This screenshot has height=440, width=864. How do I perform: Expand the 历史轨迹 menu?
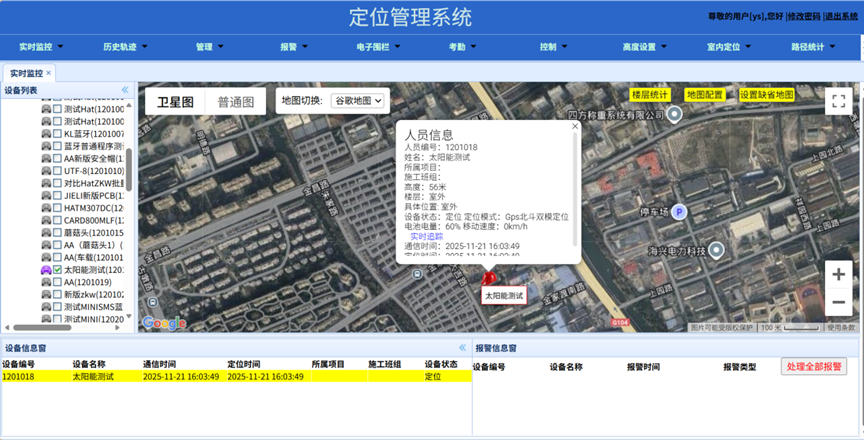(125, 47)
